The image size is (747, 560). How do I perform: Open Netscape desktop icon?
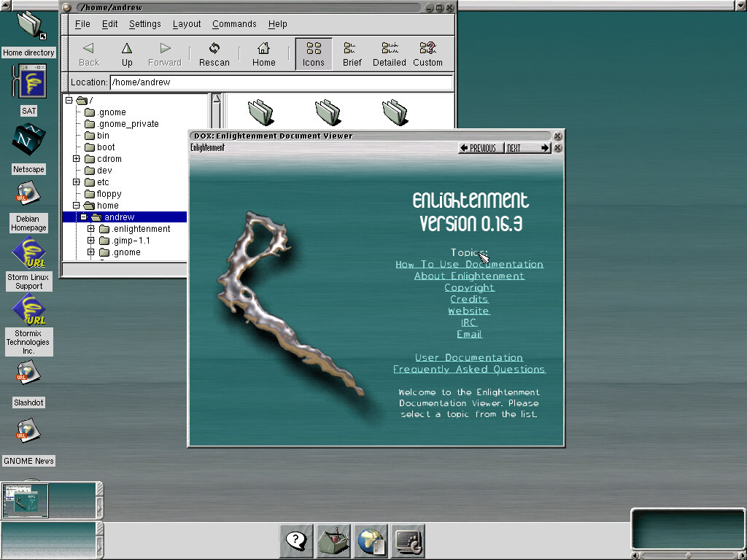point(28,141)
